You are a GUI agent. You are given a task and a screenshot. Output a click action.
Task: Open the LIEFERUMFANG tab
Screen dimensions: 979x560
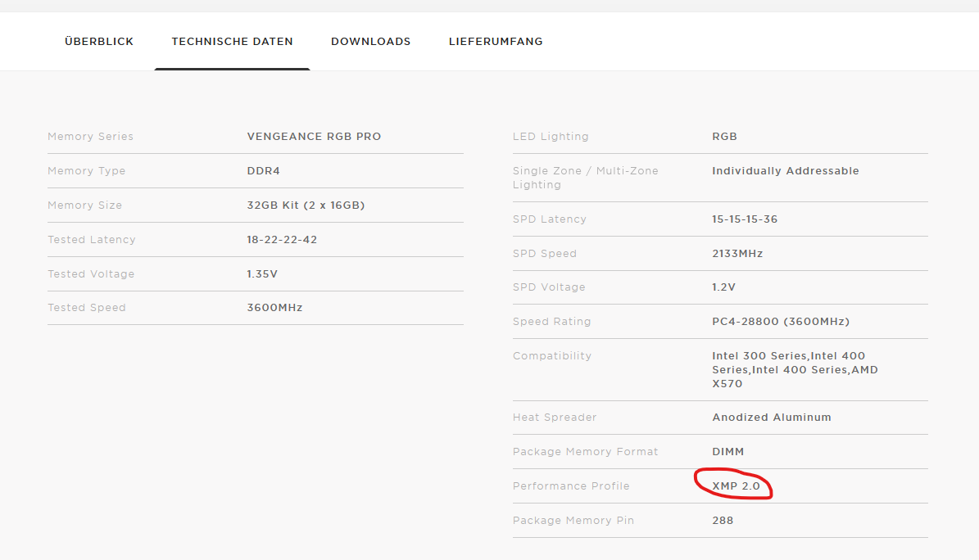(496, 41)
